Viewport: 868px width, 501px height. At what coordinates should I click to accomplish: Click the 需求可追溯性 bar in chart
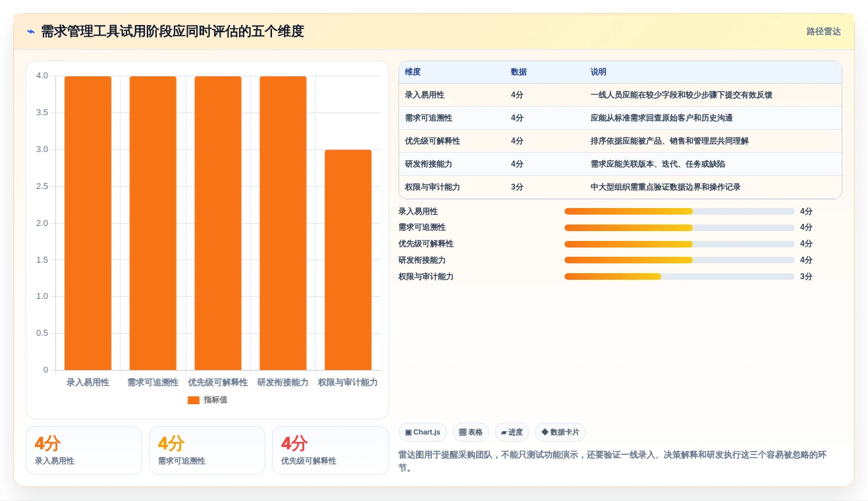click(153, 223)
